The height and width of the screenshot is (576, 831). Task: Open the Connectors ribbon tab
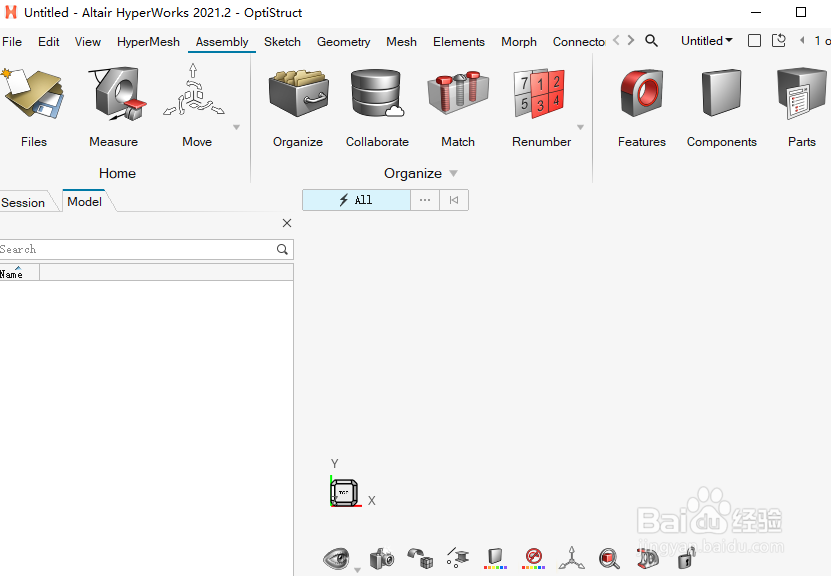coord(579,42)
